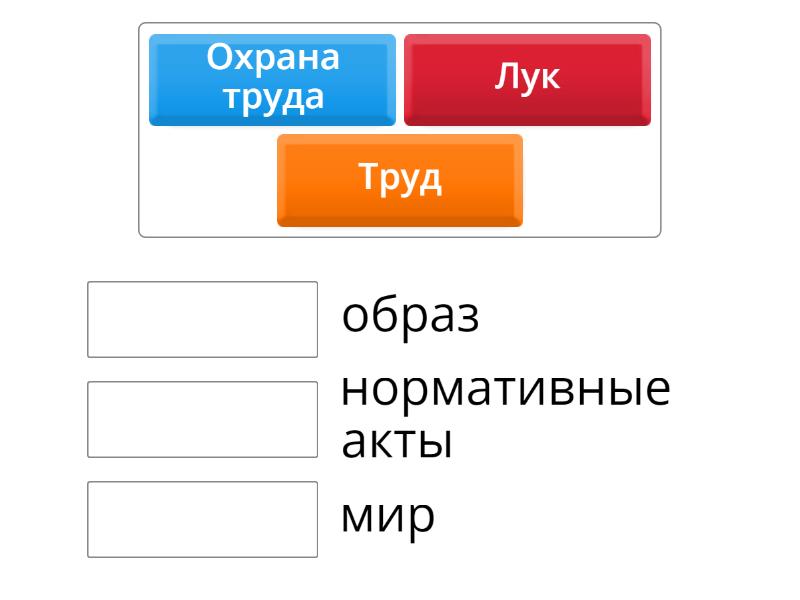Select the blue "Охрана труда" tile
Screen dimensions: 800x600
[x=272, y=79]
